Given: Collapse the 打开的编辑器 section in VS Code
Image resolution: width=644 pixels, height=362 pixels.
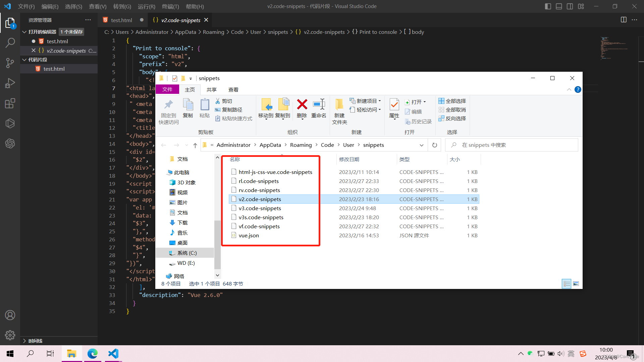Looking at the screenshot, I should click(x=24, y=32).
